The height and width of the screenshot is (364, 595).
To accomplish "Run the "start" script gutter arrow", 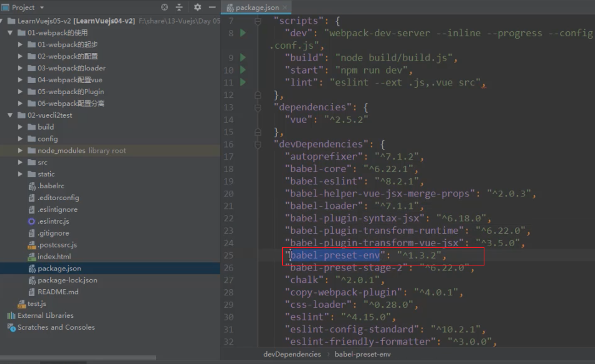I will coord(243,70).
